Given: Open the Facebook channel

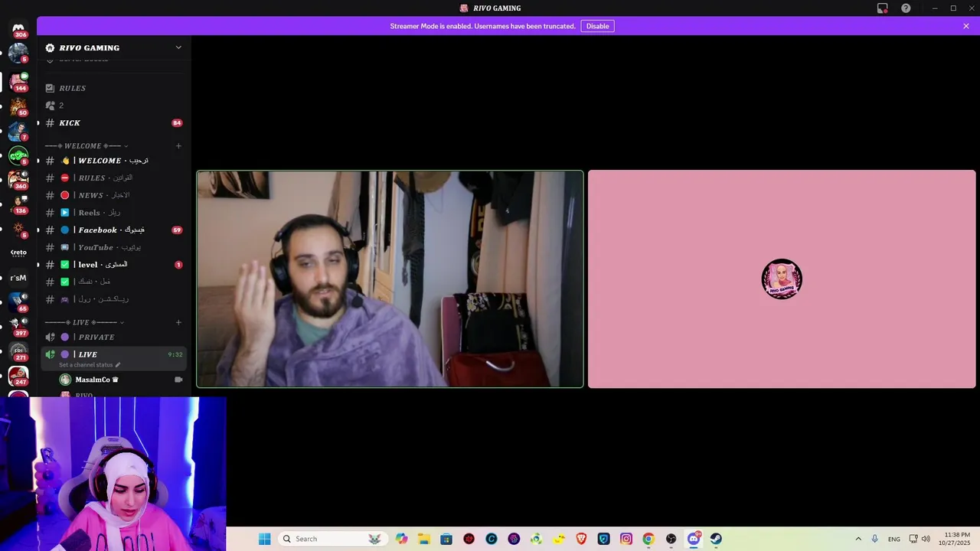Looking at the screenshot, I should tap(114, 230).
